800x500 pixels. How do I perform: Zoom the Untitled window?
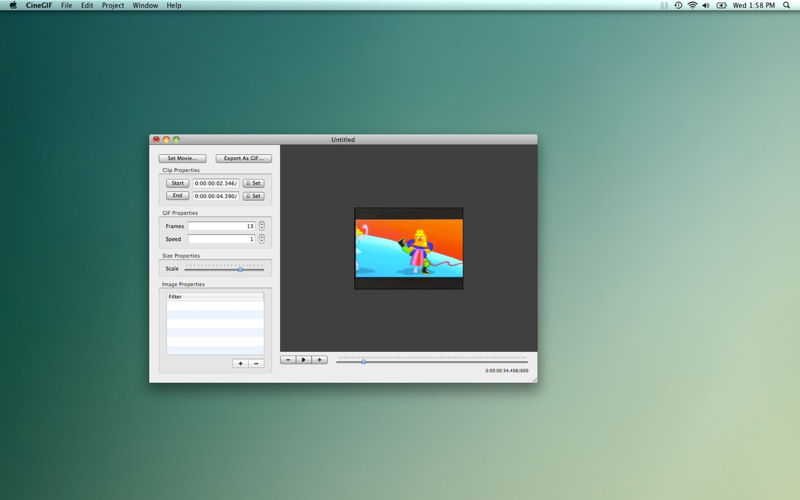point(176,139)
